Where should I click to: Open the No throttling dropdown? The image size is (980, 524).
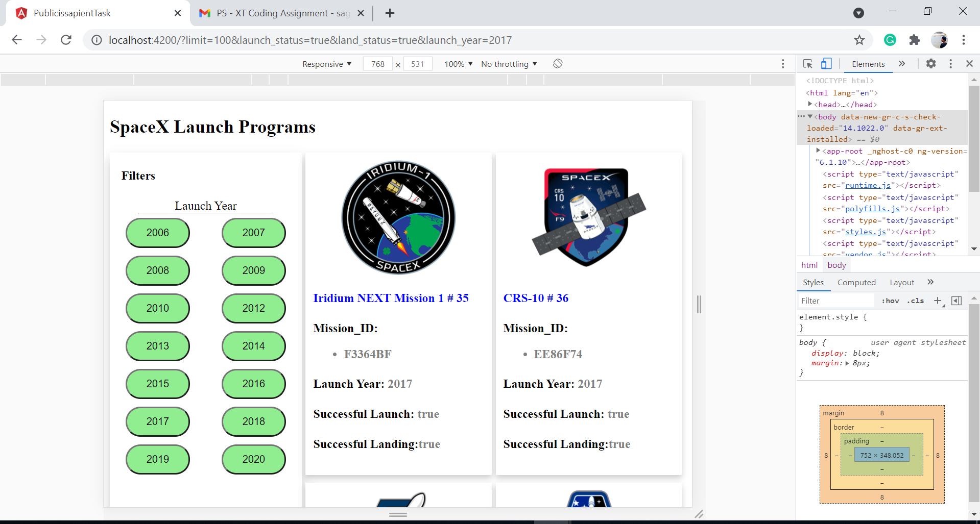(509, 64)
